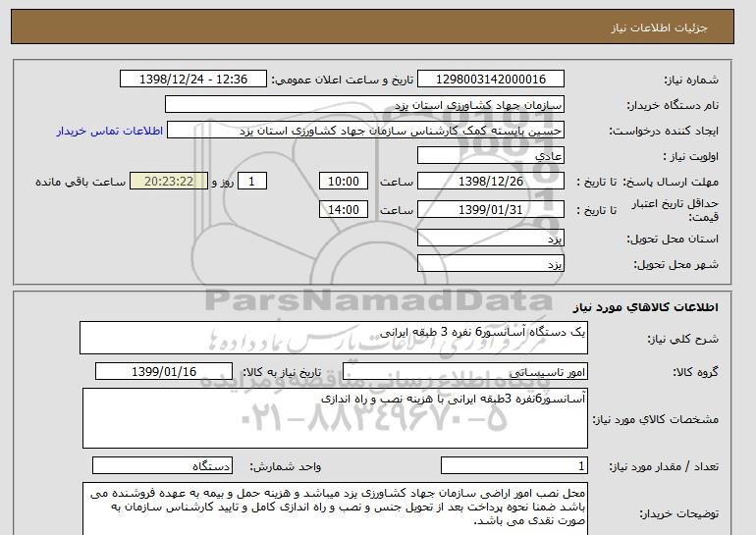
Task: Click the label استان محل تحویل
Action: (673, 240)
